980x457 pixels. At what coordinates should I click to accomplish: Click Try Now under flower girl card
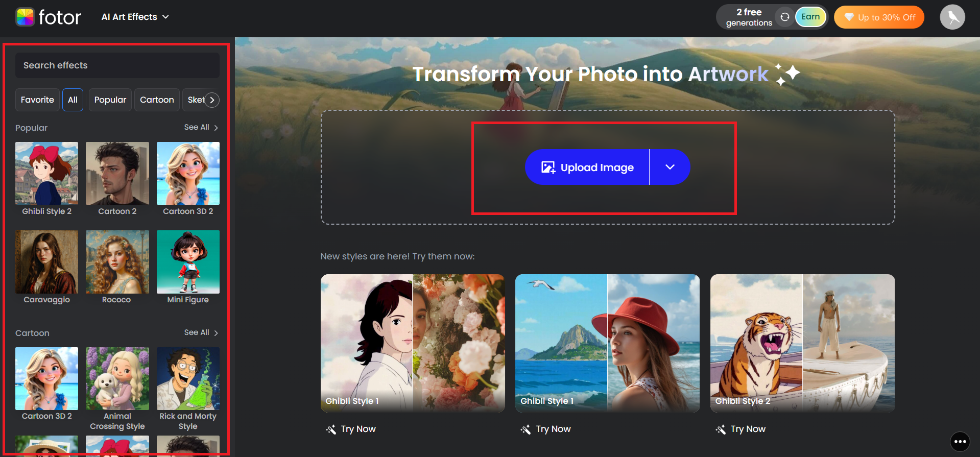coord(351,429)
